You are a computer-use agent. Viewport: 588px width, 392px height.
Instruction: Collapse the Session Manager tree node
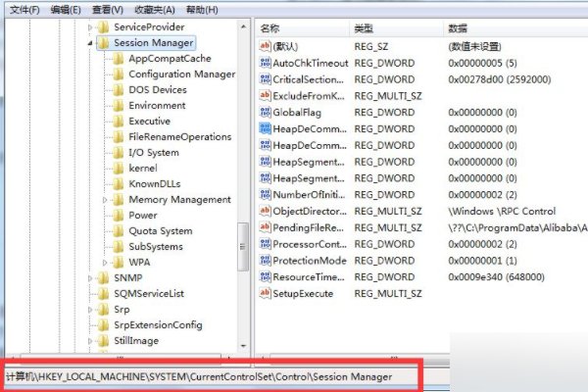(x=90, y=43)
